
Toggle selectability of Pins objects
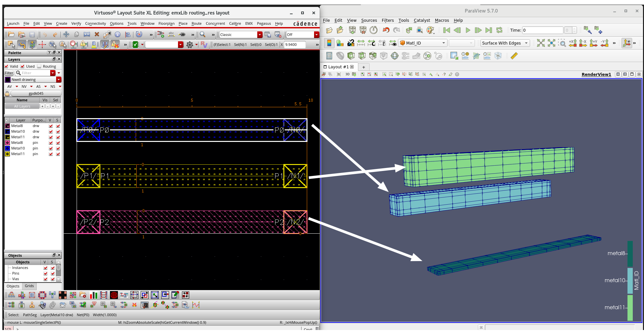pyautogui.click(x=53, y=273)
